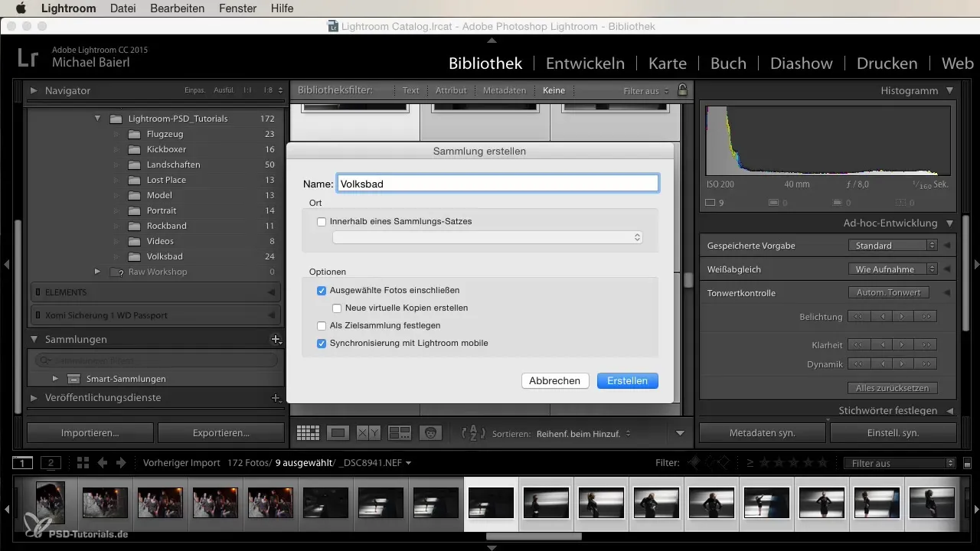Open sort order Reihenf. beim Hinzuf. dropdown
980x551 pixels.
[x=583, y=434]
